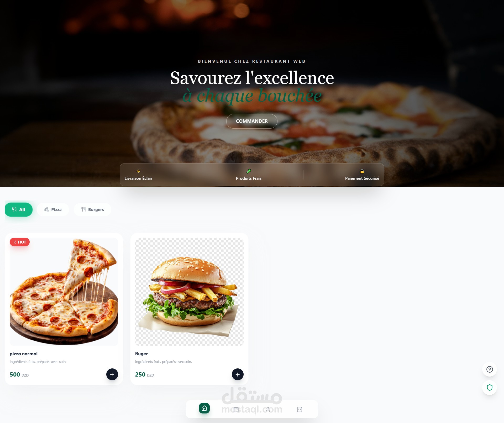
Task: Click the green Produits Frais icon
Action: (249, 171)
